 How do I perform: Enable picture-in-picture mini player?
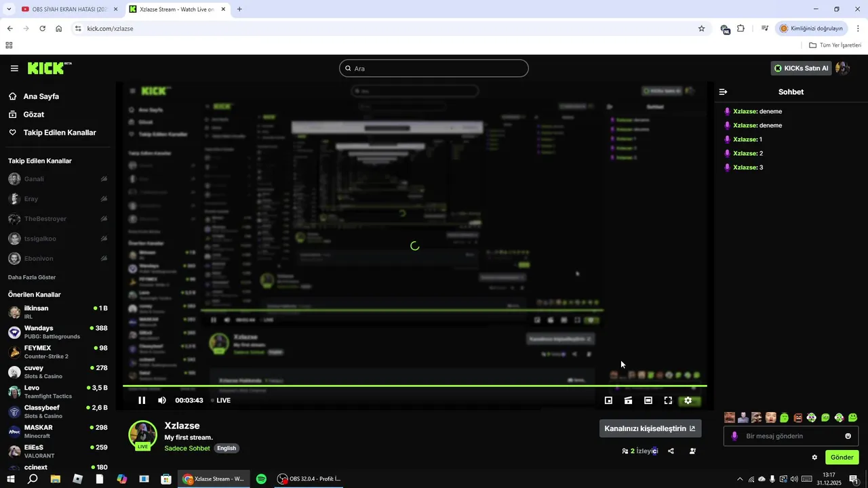click(608, 401)
